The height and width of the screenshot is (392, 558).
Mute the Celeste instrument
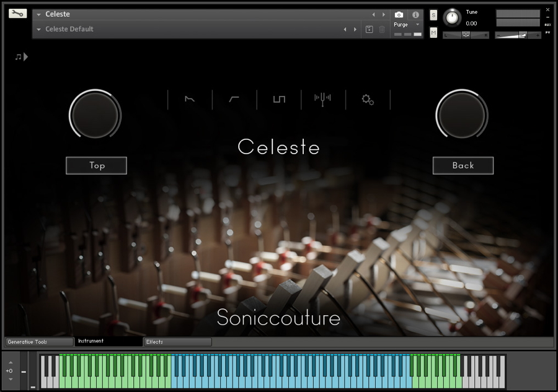[433, 33]
